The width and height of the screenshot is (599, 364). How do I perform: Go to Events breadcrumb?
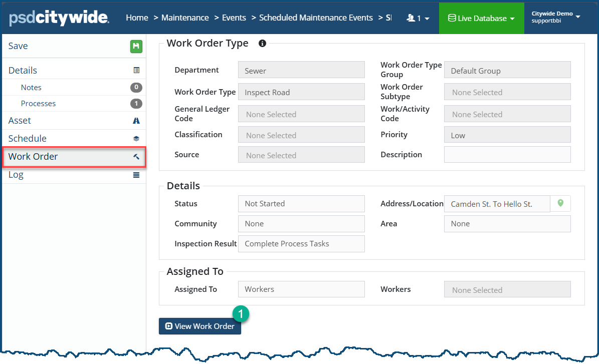click(234, 18)
